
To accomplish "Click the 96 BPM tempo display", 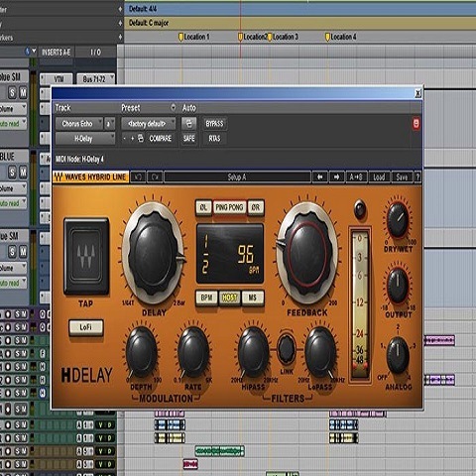I will click(x=246, y=254).
